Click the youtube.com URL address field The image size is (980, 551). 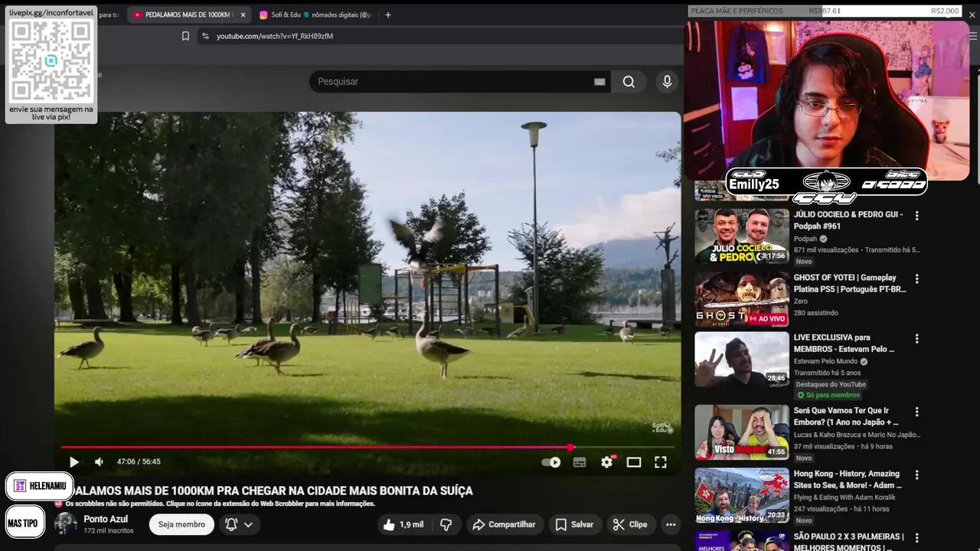[275, 36]
